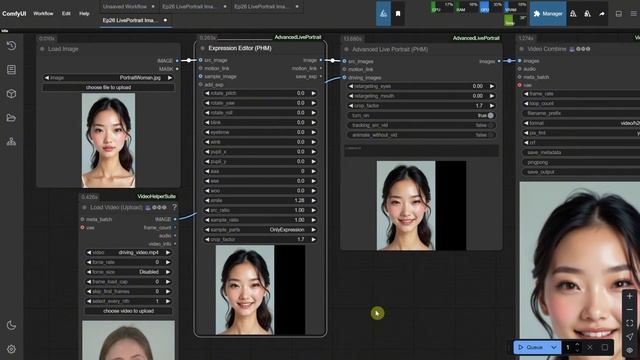The width and height of the screenshot is (640, 360).
Task: Open the image PortraitWoman.jpg dropdown
Action: [x=108, y=78]
